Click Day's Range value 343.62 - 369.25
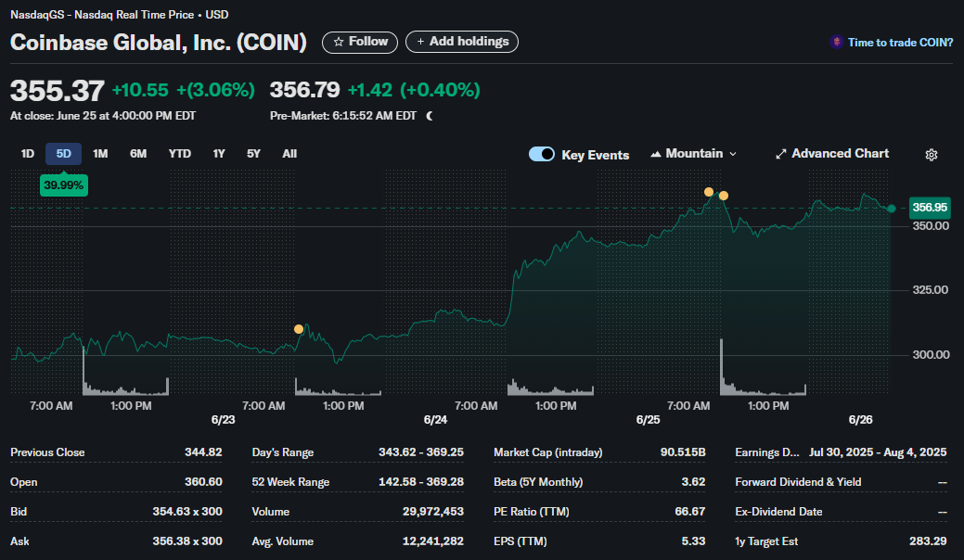The image size is (964, 560). pos(421,452)
